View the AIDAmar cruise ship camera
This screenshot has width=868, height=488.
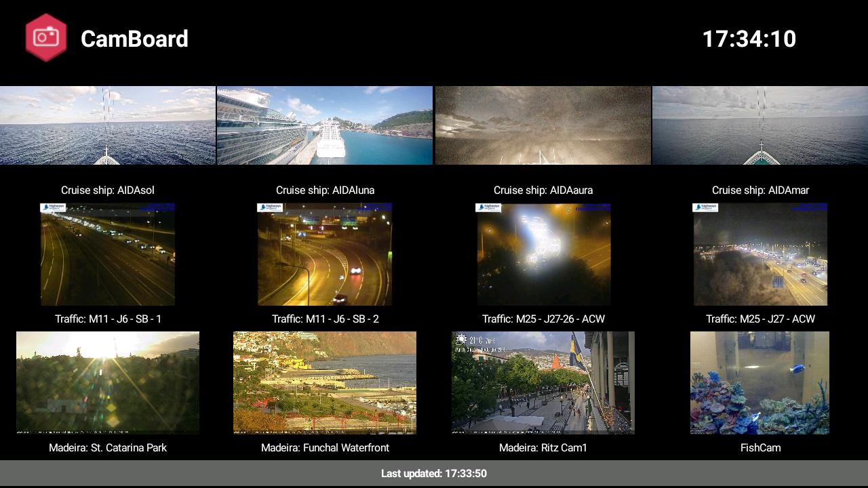760,125
